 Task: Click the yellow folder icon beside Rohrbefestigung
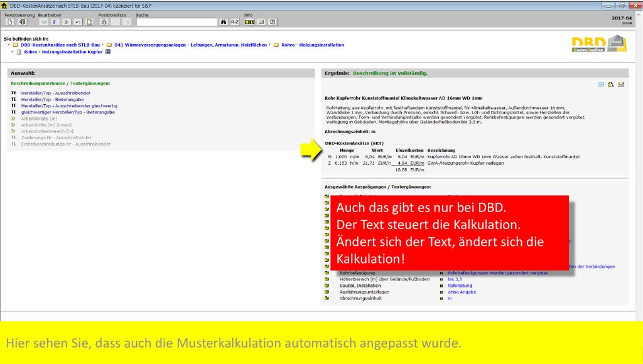(x=327, y=273)
